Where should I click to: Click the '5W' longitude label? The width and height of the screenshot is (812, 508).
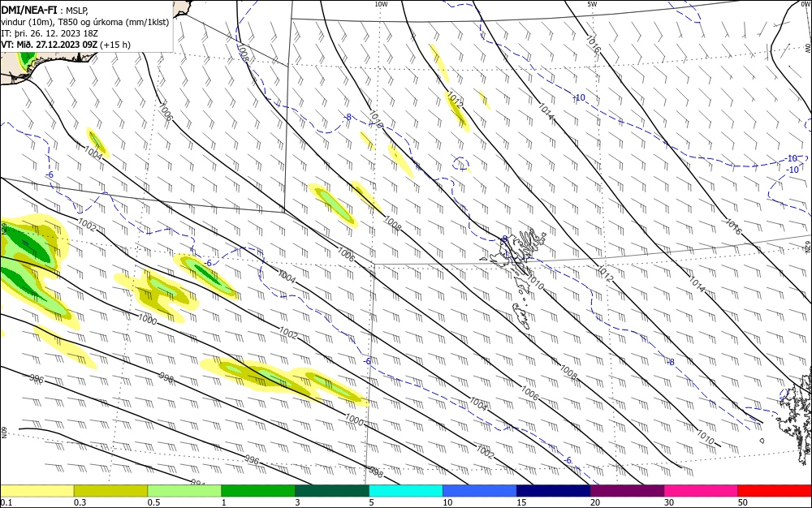click(x=592, y=4)
